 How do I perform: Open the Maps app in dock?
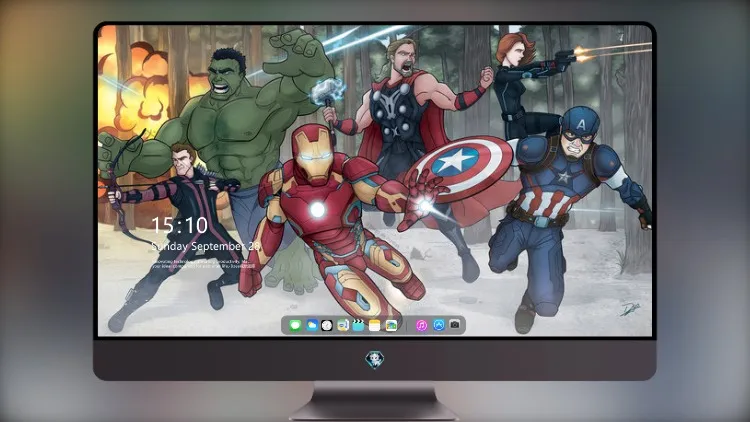point(342,326)
